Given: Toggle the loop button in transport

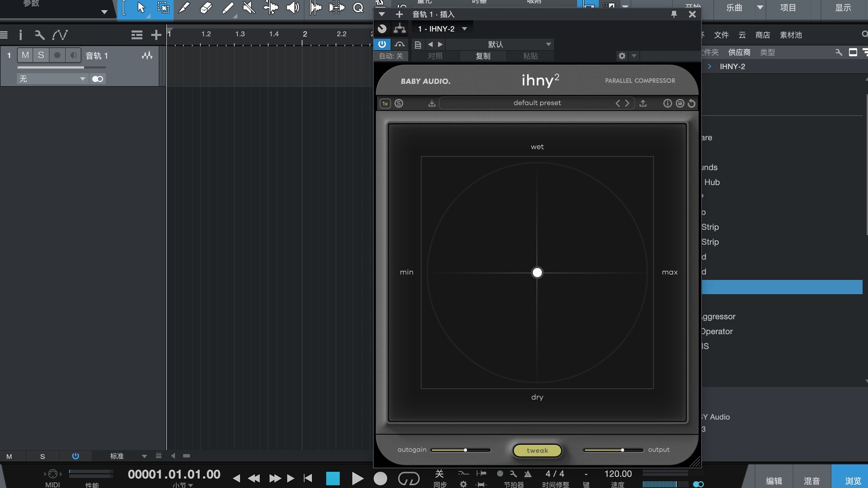Looking at the screenshot, I should pos(409,479).
